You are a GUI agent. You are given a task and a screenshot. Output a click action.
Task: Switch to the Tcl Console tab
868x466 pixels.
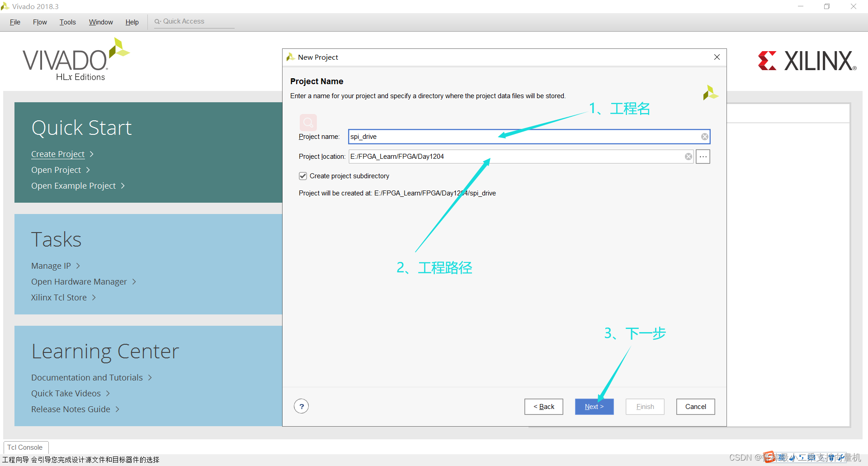25,447
